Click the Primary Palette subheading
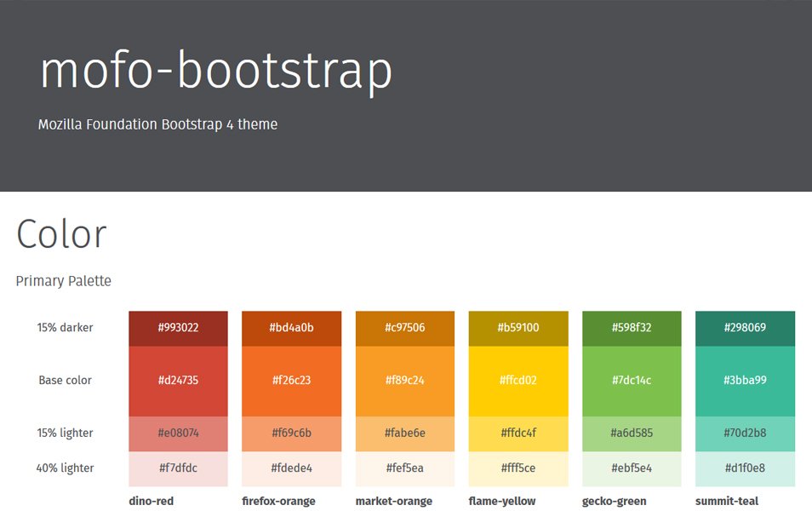The height and width of the screenshot is (511, 812). click(x=63, y=281)
